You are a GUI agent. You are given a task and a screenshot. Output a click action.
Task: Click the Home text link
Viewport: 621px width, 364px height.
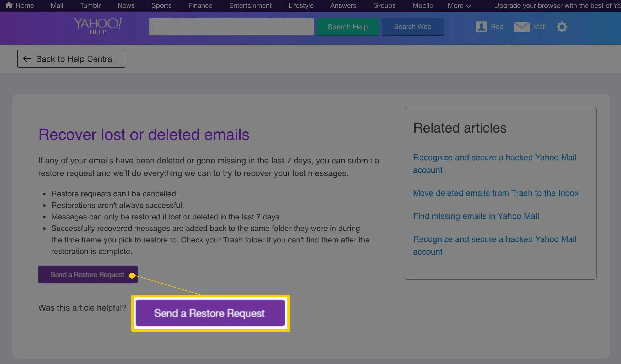(x=25, y=5)
